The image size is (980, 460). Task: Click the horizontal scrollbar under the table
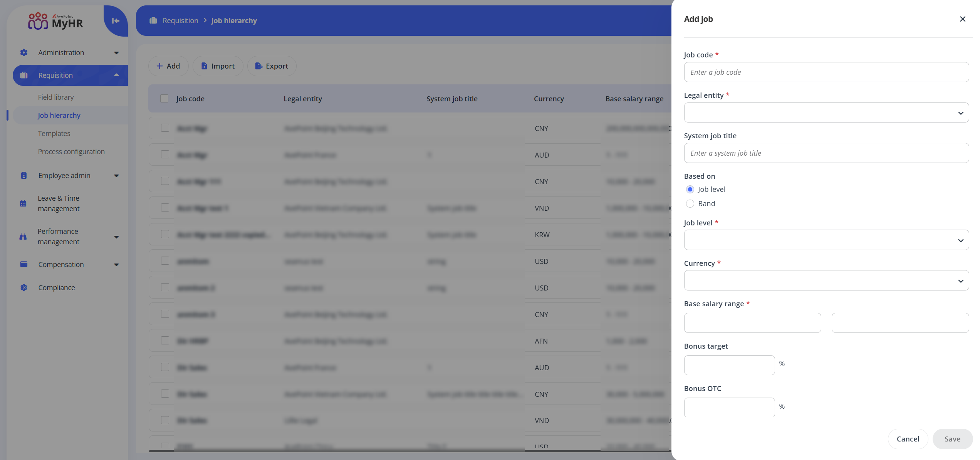(410, 451)
